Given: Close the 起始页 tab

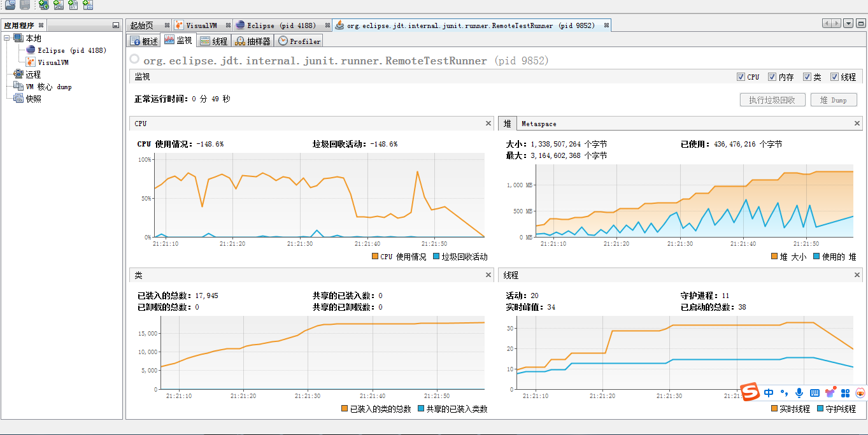Looking at the screenshot, I should pos(167,25).
